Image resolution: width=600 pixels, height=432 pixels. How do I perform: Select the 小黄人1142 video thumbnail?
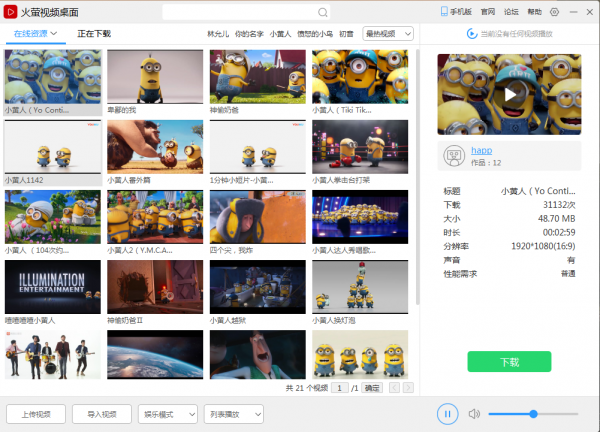point(53,147)
